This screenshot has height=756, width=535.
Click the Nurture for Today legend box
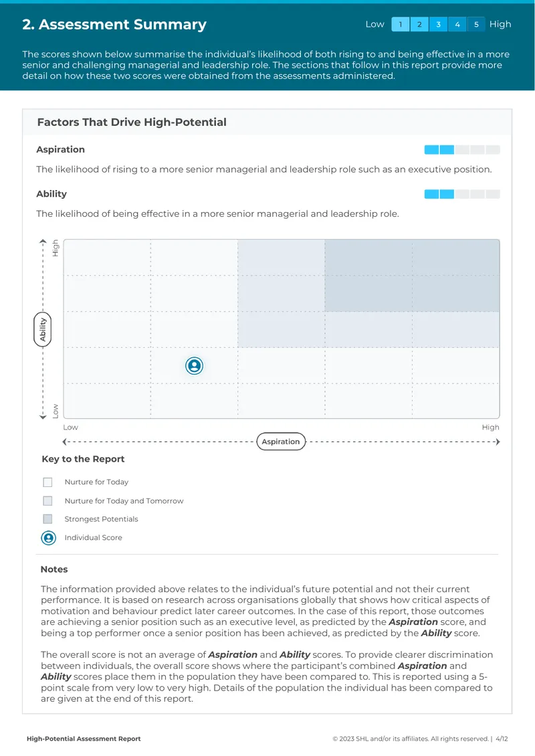(x=47, y=482)
